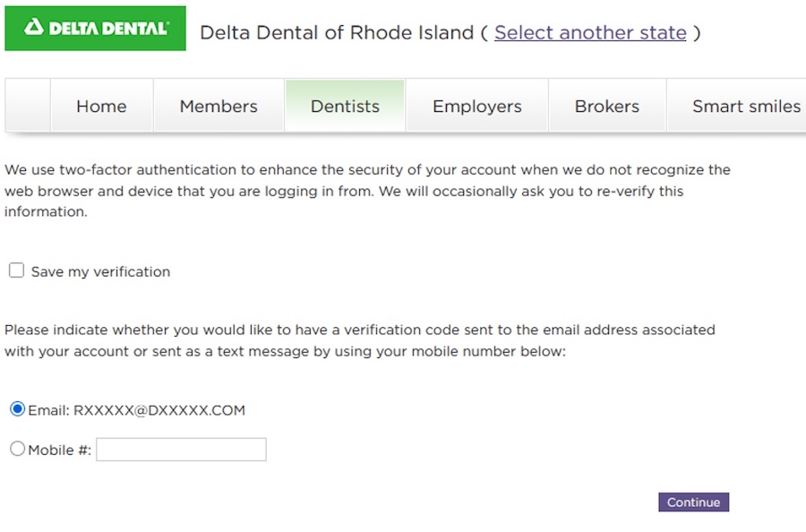This screenshot has height=532, width=806.
Task: Open the Select another state link
Action: (590, 33)
